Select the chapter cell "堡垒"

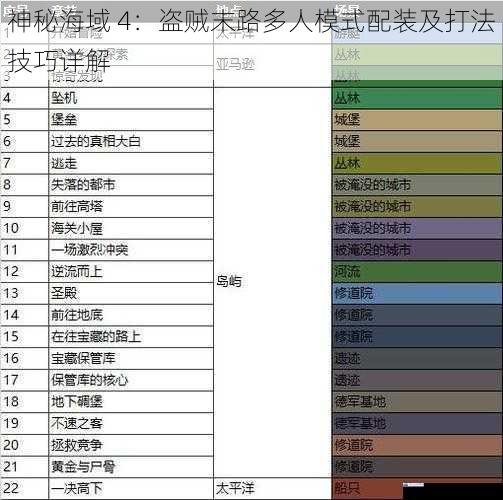click(131, 120)
